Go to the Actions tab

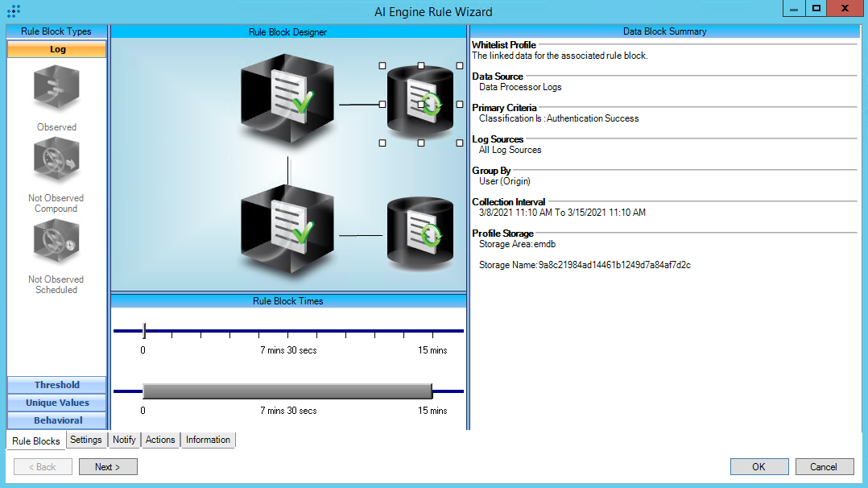(x=160, y=440)
